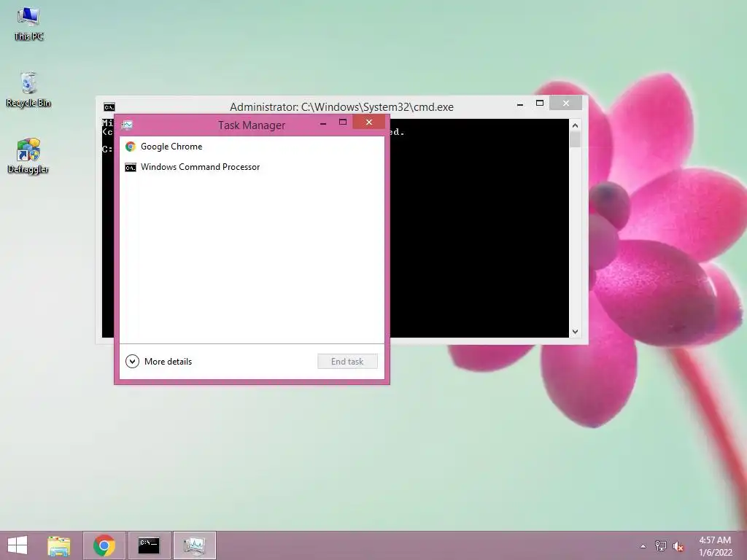Click the Task Manager taskbar button
747x560 pixels.
pos(194,545)
